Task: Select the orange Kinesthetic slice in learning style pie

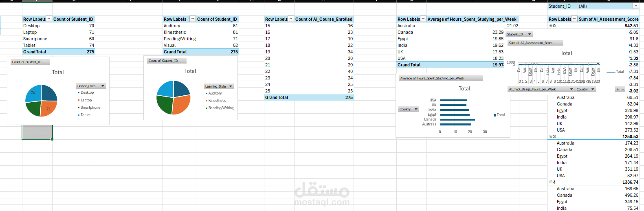Action: click(181, 104)
